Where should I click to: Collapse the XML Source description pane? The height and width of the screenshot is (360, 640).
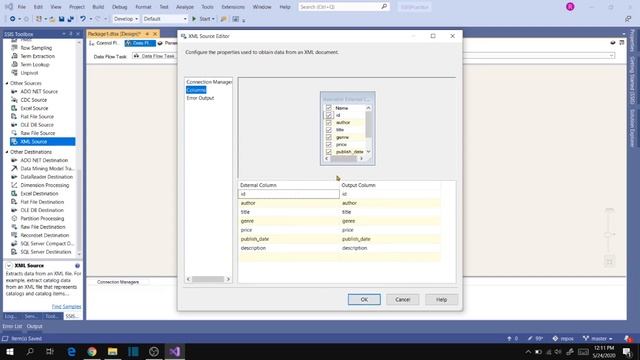(x=9, y=266)
